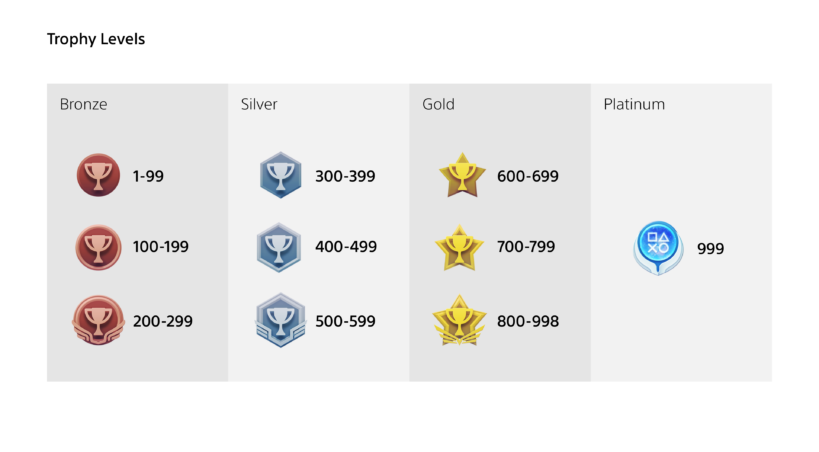The width and height of the screenshot is (819, 452).
Task: Select the 500-599 level range text
Action: pyautogui.click(x=346, y=322)
